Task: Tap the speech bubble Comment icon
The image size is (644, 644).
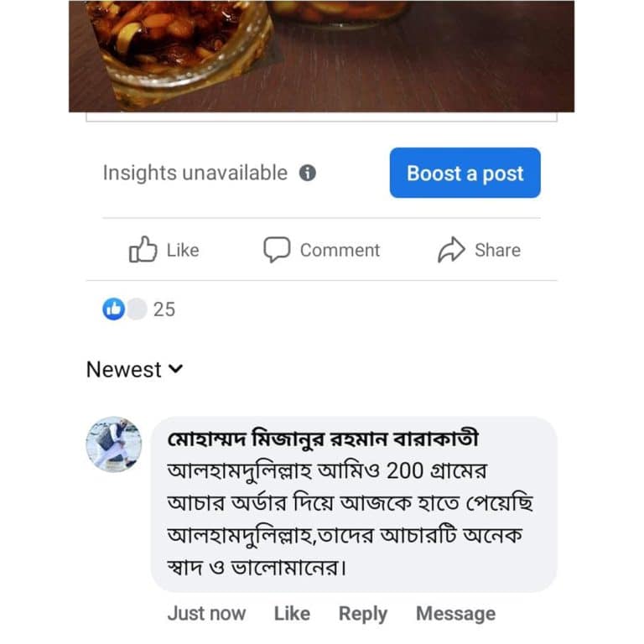Action: 277,250
